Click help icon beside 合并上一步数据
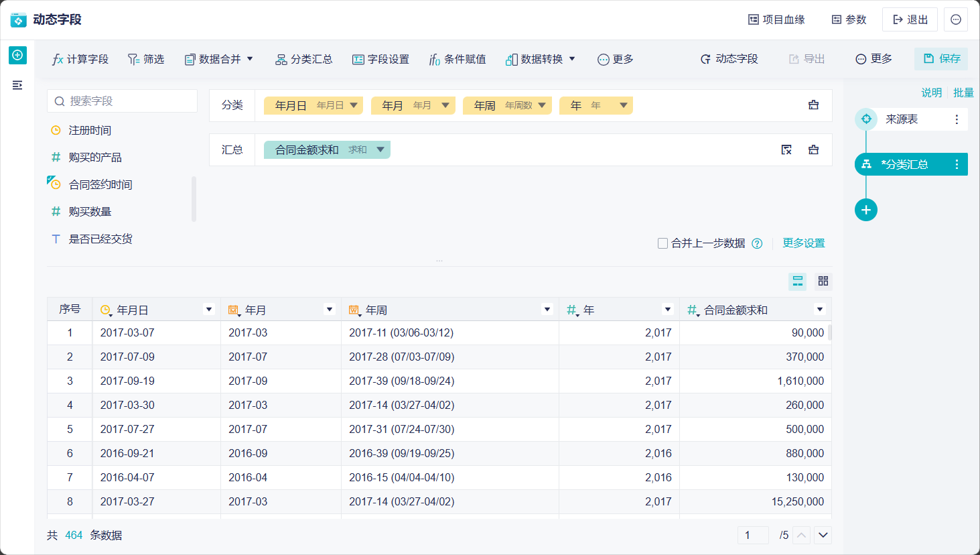The width and height of the screenshot is (980, 555). pos(757,243)
